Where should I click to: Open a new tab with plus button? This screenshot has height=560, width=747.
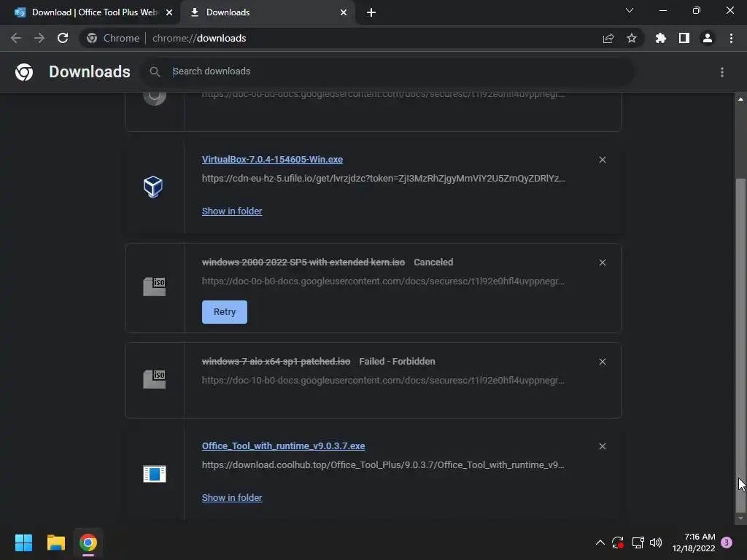[371, 12]
